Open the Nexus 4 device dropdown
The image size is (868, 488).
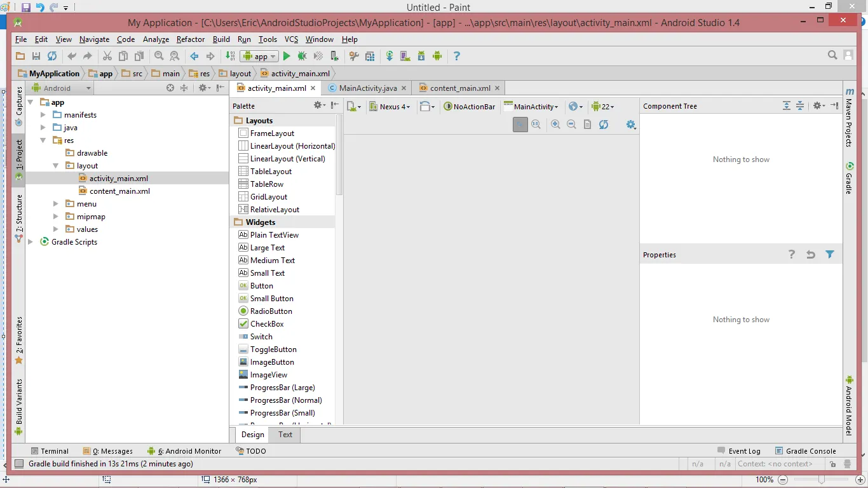pos(395,107)
